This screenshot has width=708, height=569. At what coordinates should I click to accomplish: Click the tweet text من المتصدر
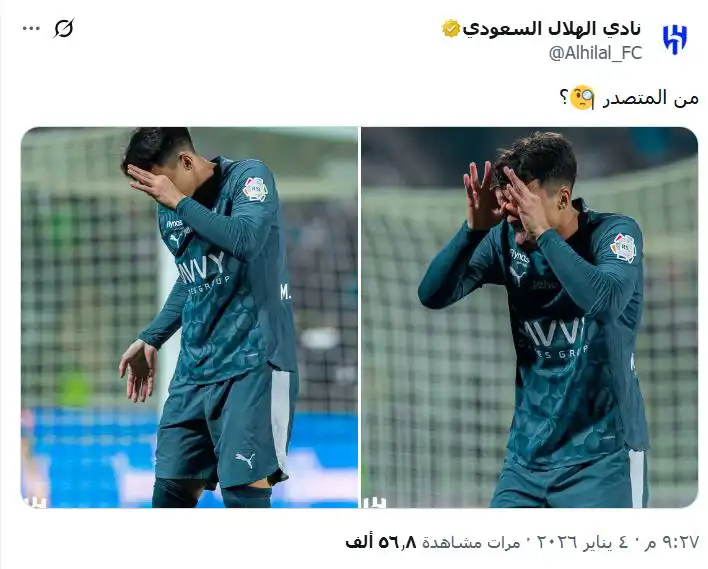(x=651, y=98)
